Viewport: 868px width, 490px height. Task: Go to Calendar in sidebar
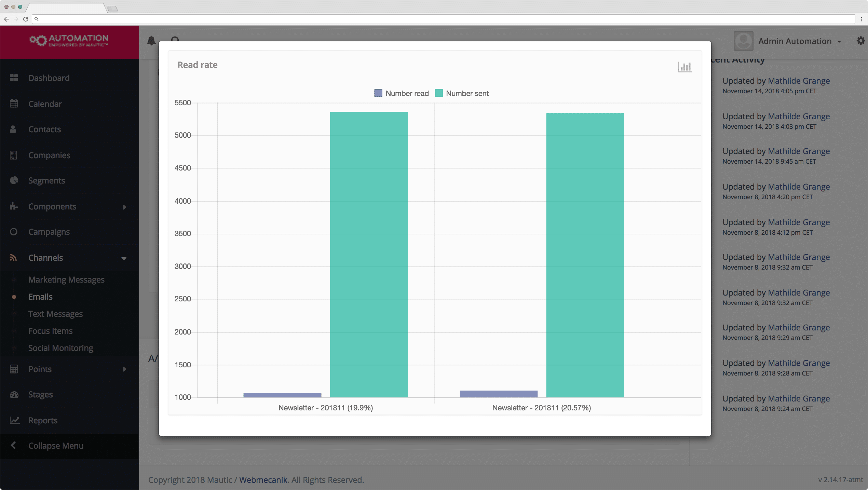tap(45, 104)
